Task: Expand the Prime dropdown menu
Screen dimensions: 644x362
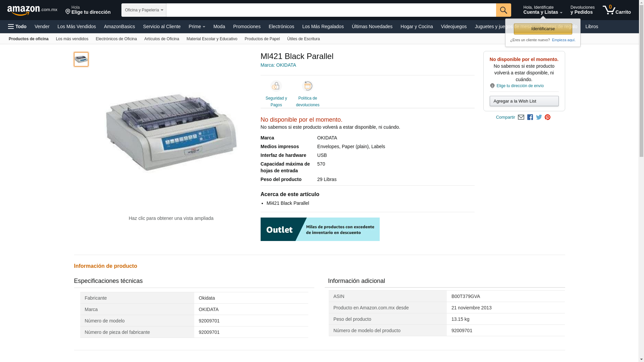Action: click(x=197, y=26)
